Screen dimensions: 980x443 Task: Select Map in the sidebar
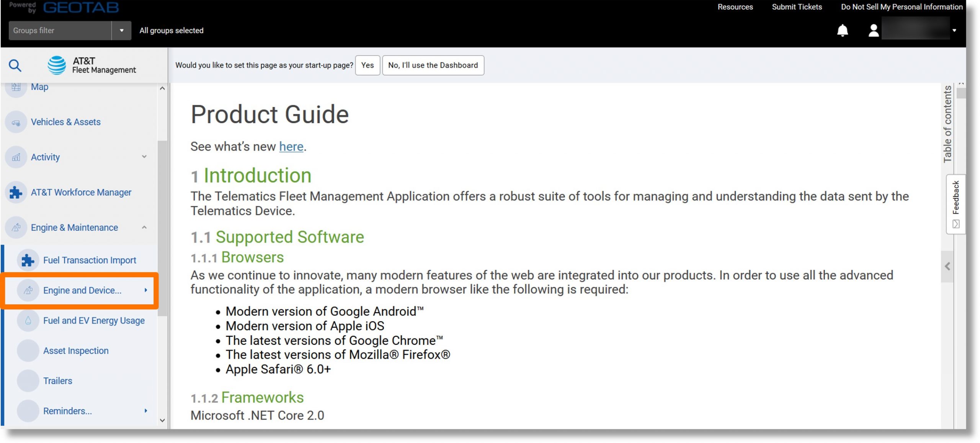tap(39, 87)
